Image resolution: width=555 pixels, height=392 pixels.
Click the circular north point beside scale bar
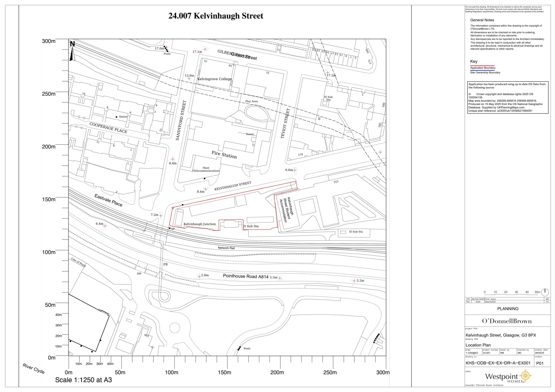[x=545, y=292]
